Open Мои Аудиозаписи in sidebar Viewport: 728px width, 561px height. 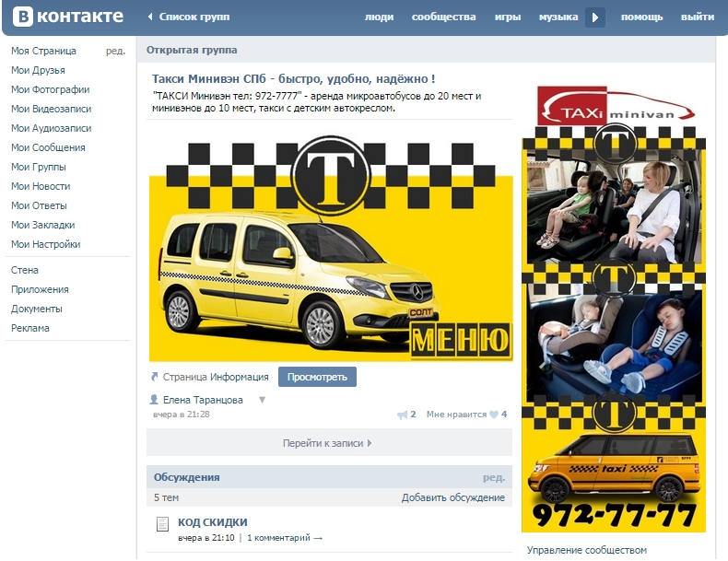(x=51, y=129)
